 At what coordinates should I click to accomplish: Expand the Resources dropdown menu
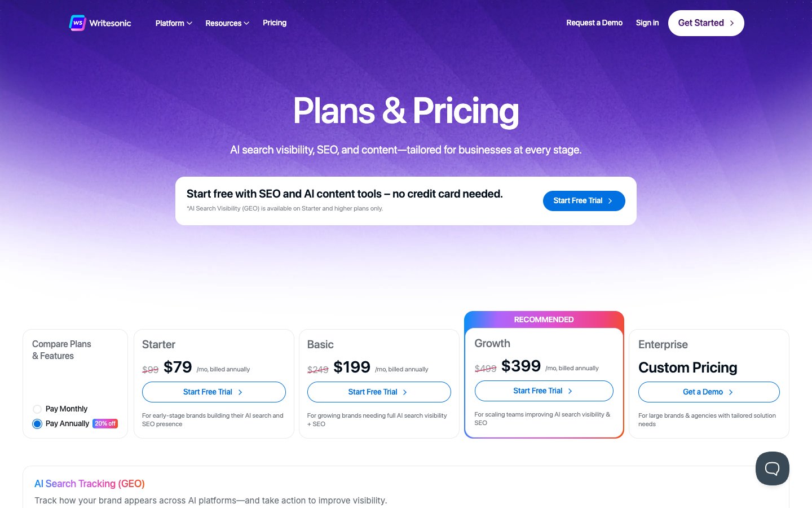[x=227, y=23]
